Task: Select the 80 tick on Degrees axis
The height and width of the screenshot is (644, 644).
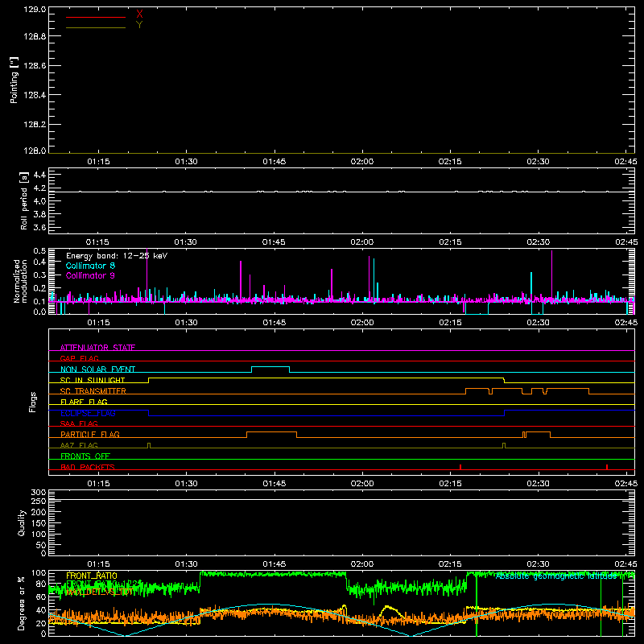Action: (x=41, y=584)
